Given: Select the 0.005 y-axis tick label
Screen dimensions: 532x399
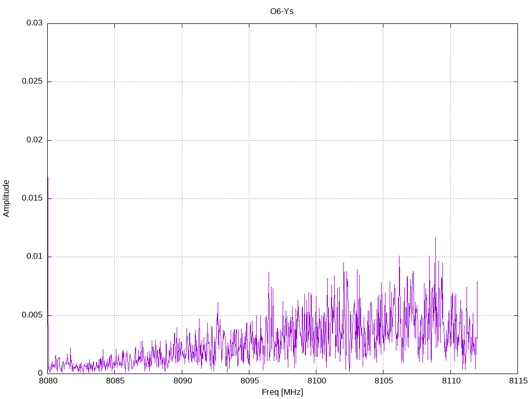Looking at the screenshot, I should pyautogui.click(x=32, y=315).
